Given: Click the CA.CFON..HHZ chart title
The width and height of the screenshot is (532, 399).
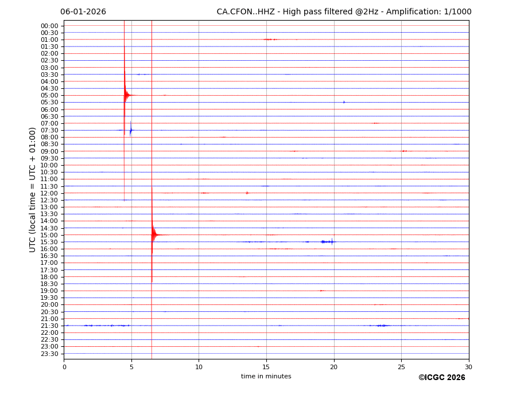Looking at the screenshot, I should [344, 12].
